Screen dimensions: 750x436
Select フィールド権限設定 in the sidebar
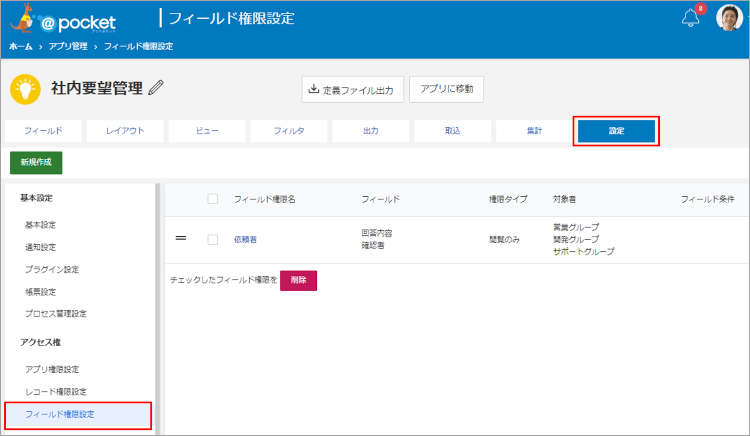pyautogui.click(x=78, y=414)
